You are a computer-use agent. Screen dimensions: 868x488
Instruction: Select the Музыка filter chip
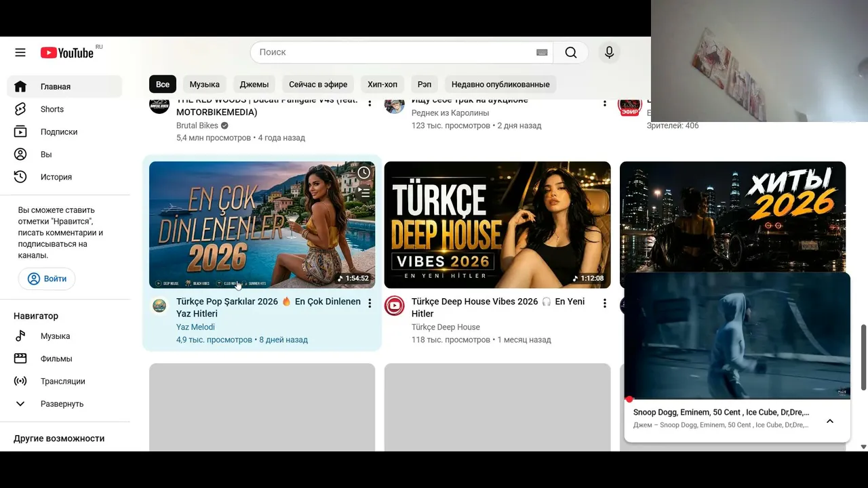[204, 84]
